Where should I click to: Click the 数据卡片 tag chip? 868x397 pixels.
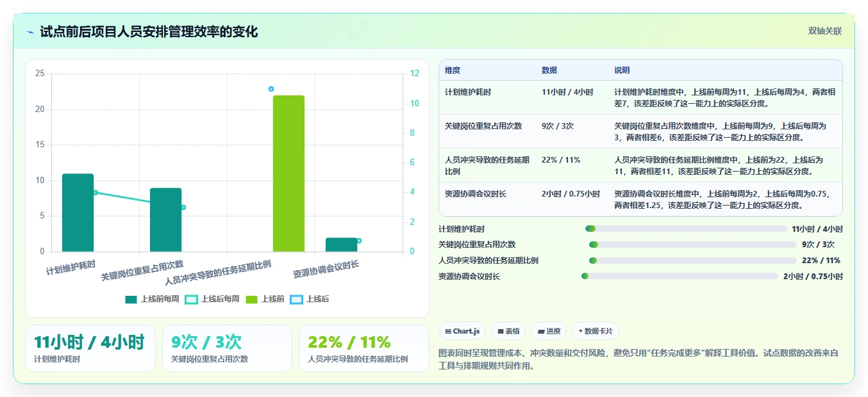[x=596, y=331]
